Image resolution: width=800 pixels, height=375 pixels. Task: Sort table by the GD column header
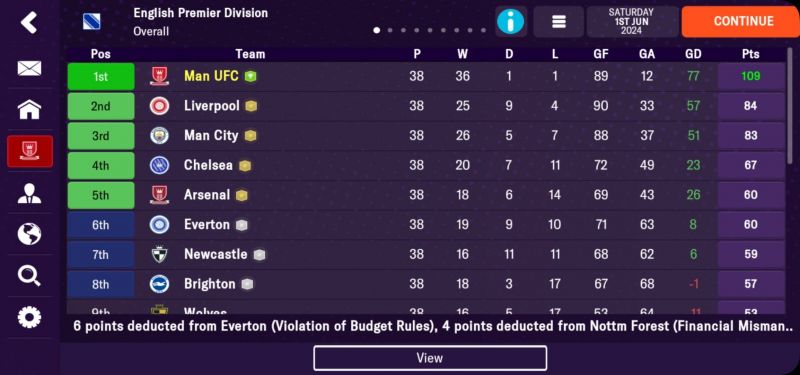[693, 54]
